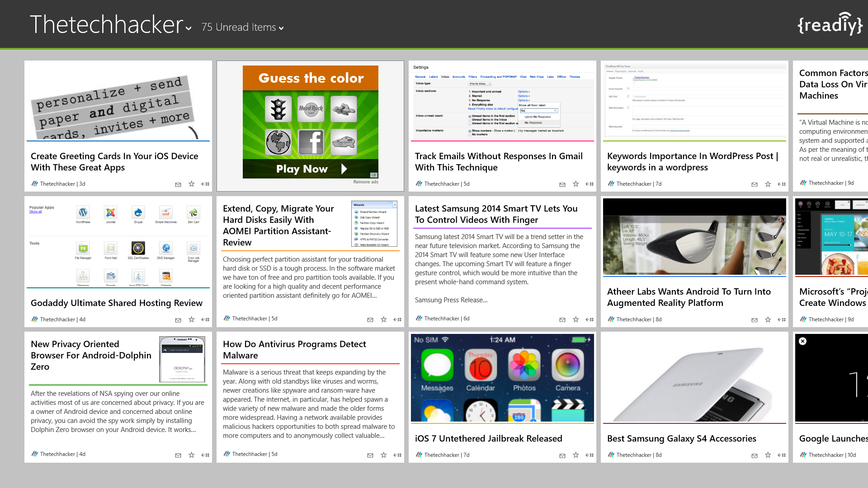The image size is (868, 488).
Task: Click envelope icon on Galaxy S4 Accessories card
Action: point(755,455)
